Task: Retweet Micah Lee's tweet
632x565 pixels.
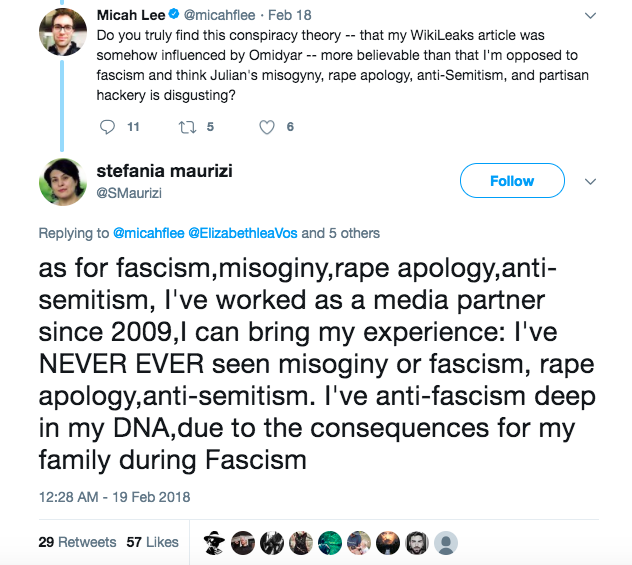Action: click(185, 127)
